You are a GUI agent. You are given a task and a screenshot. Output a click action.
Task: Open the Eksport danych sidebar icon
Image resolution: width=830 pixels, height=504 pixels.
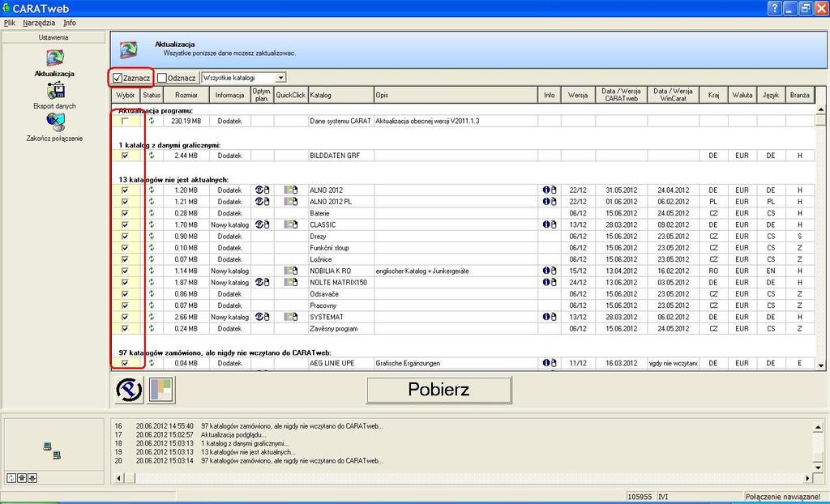[54, 91]
